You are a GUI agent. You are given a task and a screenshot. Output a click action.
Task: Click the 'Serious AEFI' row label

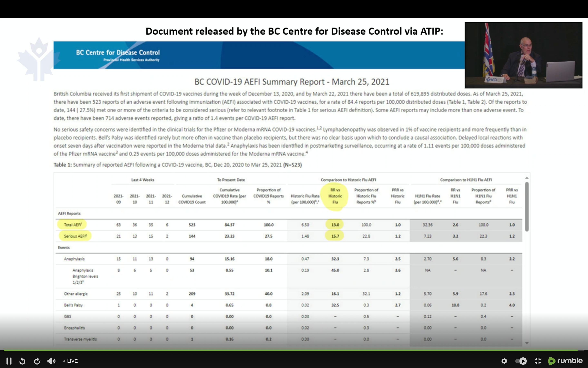[x=75, y=236]
